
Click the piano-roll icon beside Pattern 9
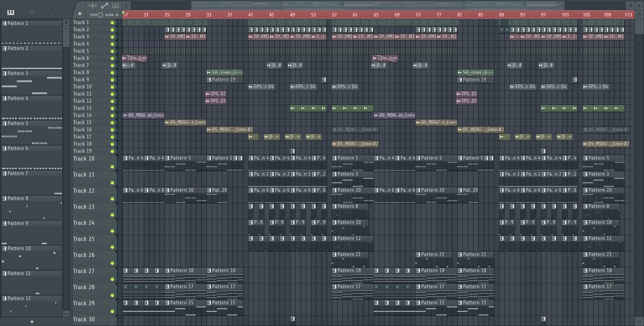click(x=4, y=224)
